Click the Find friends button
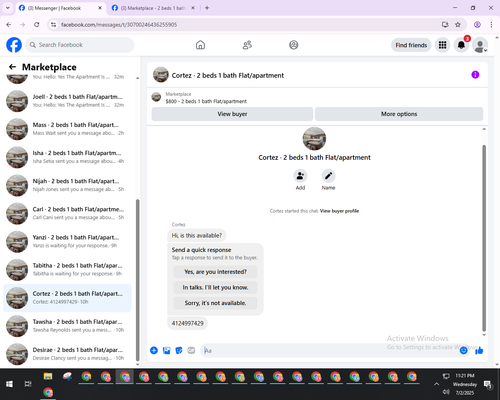Image resolution: width=500 pixels, height=400 pixels. click(411, 45)
